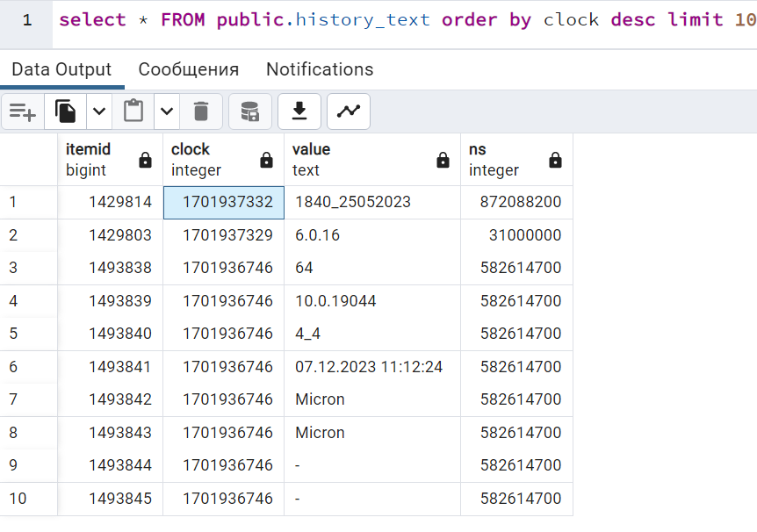Select Micron value in row 8

pos(372,433)
